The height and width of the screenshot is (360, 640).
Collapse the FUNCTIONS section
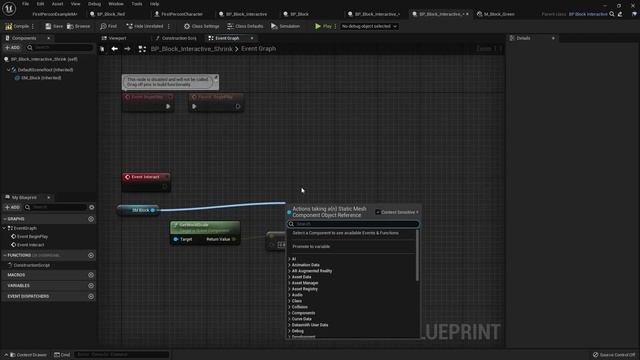pyautogui.click(x=5, y=256)
